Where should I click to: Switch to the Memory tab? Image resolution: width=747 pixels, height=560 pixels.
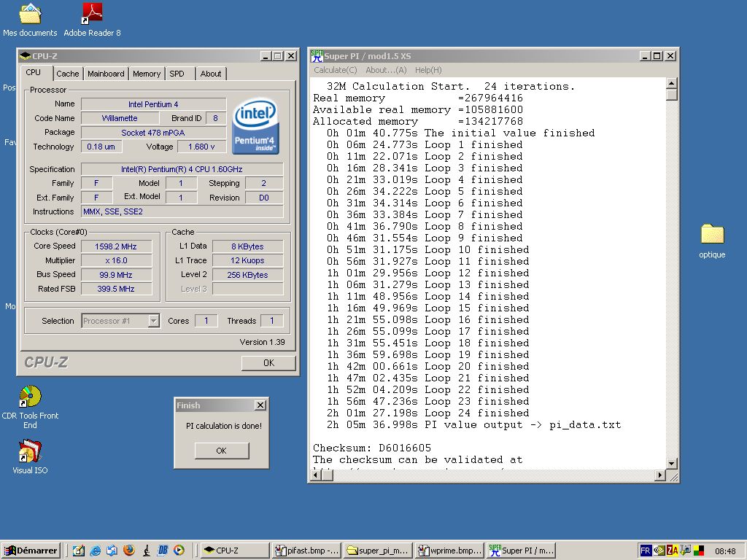tap(147, 74)
